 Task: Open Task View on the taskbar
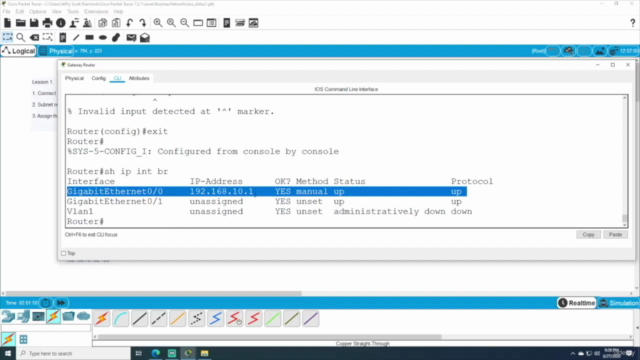(139, 353)
